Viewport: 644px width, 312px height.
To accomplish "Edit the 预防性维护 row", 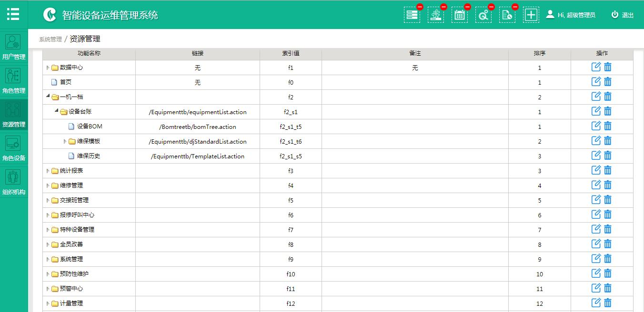I will coord(596,273).
